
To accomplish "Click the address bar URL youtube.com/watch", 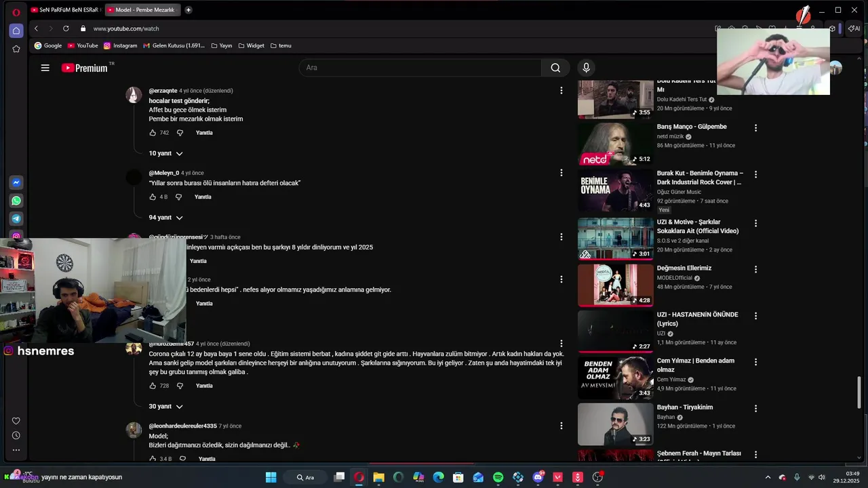I will click(x=126, y=28).
